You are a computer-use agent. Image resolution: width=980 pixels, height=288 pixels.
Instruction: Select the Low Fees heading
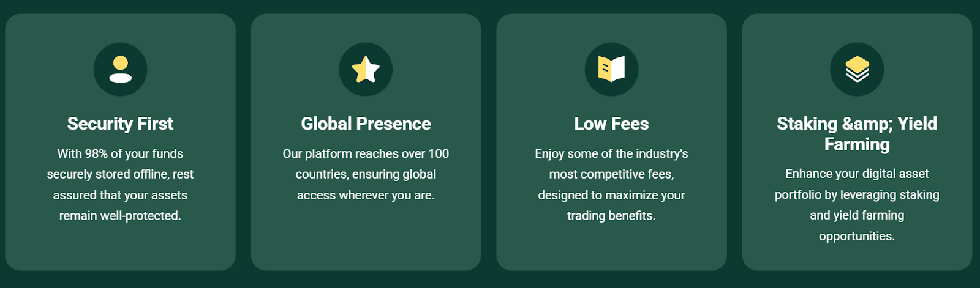point(611,124)
